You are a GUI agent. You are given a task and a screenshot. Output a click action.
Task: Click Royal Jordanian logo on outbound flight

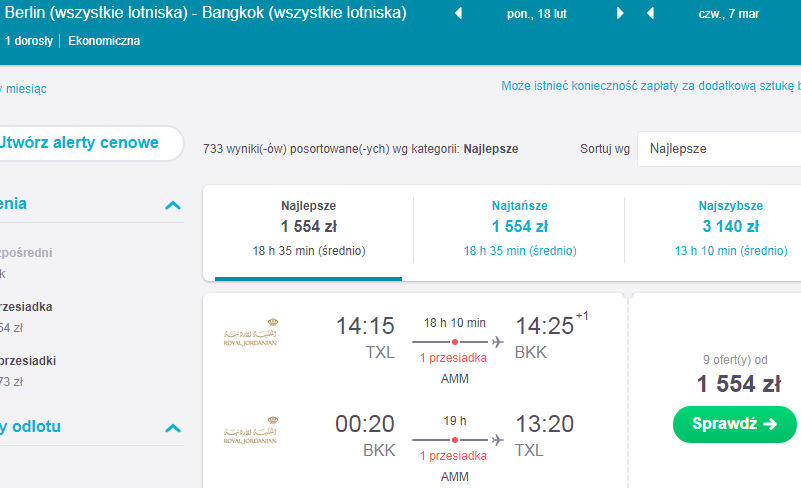click(250, 333)
